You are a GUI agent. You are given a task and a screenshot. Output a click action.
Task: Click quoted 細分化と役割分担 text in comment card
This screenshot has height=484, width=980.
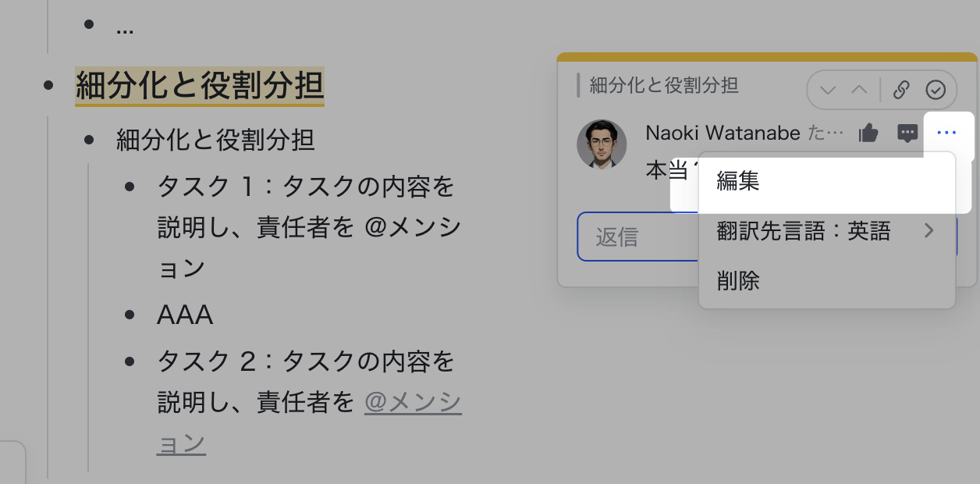coord(663,85)
